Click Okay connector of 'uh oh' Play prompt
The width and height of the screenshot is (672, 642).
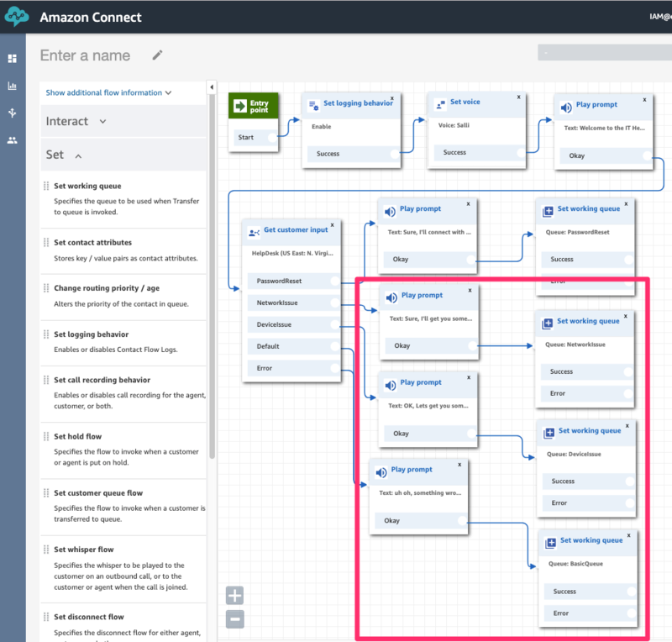461,521
